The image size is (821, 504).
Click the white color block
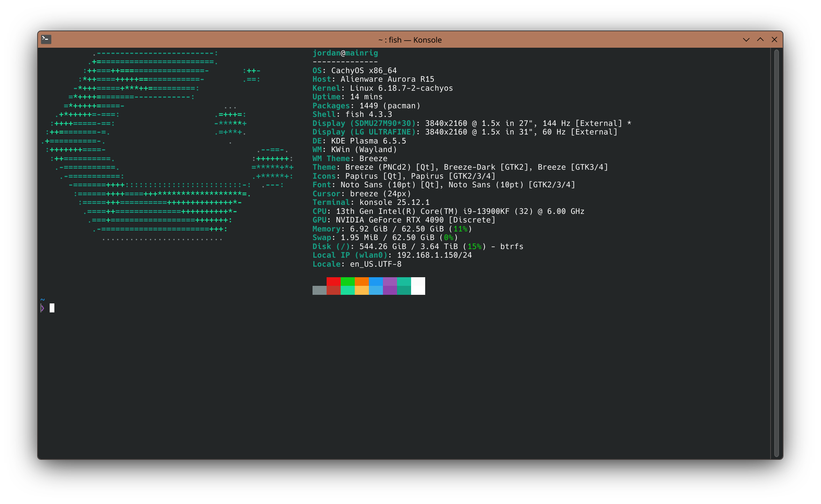pos(418,286)
